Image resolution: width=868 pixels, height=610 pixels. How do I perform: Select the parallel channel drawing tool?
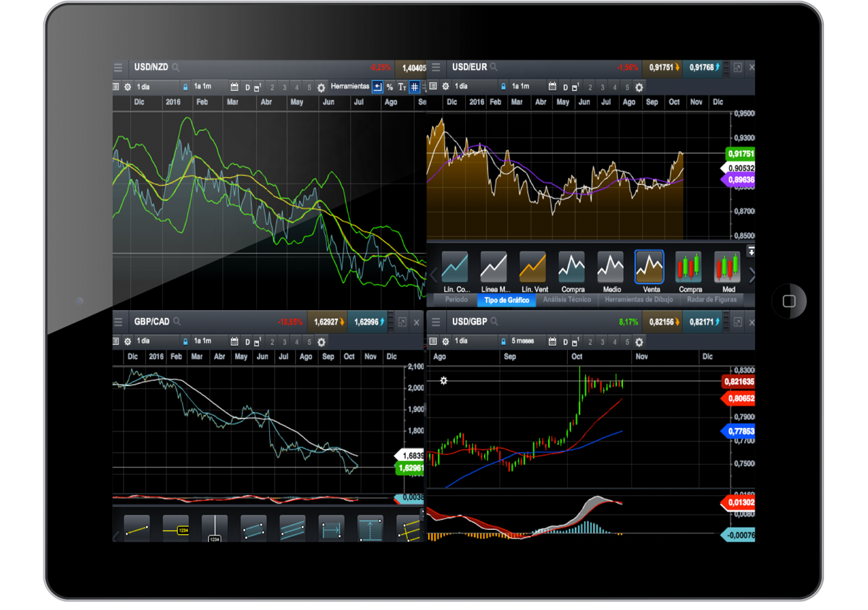[254, 529]
